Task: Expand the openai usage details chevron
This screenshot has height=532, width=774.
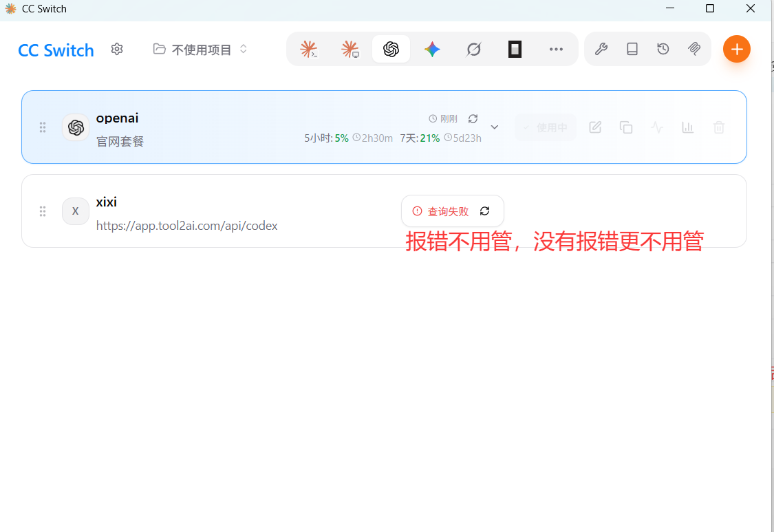Action: pos(495,127)
